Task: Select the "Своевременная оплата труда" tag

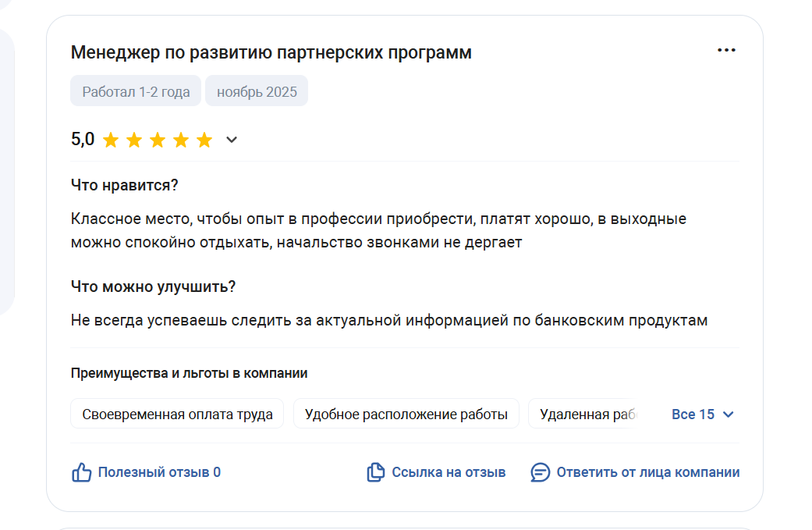Action: 177,414
